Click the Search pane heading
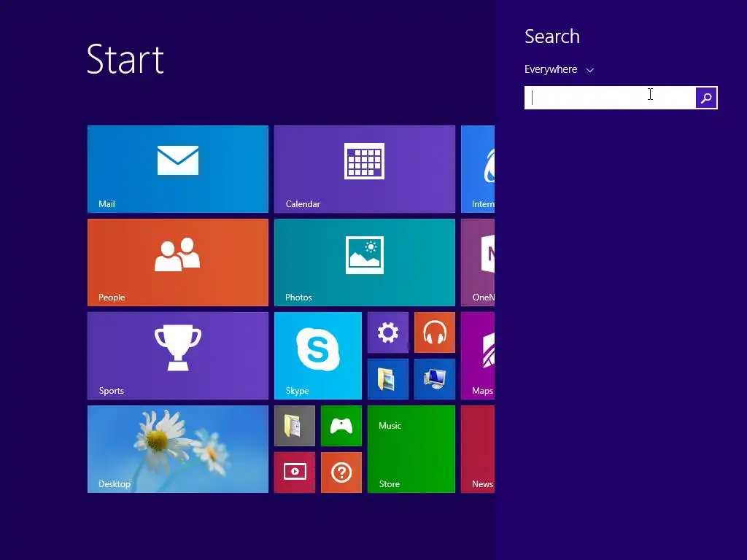This screenshot has width=747, height=560. point(552,36)
